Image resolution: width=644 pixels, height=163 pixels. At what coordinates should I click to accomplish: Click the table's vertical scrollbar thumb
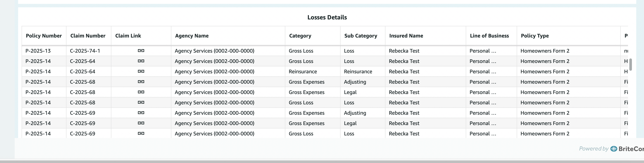point(630,65)
